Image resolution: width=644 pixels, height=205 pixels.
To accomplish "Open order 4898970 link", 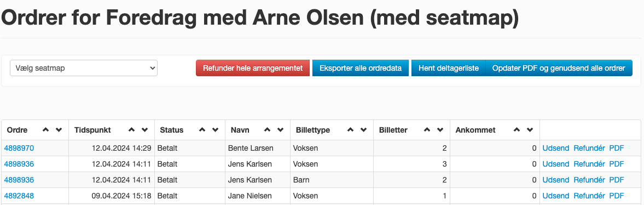I will pos(19,148).
